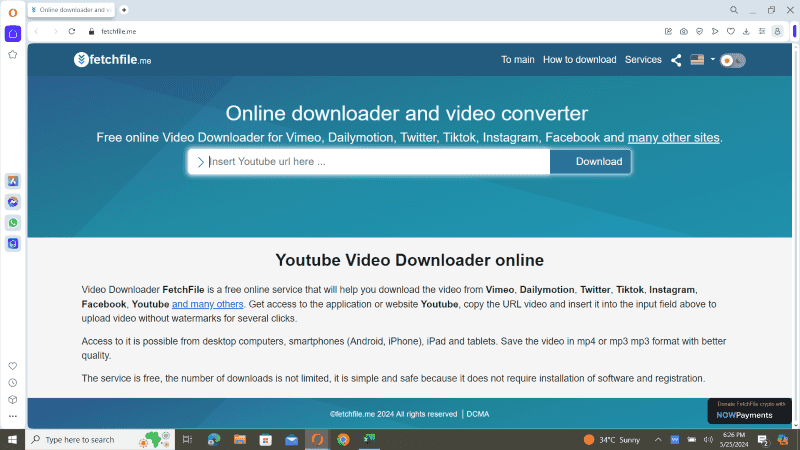The height and width of the screenshot is (450, 800).
Task: Click the NOWPayments donate banner
Action: pos(750,411)
